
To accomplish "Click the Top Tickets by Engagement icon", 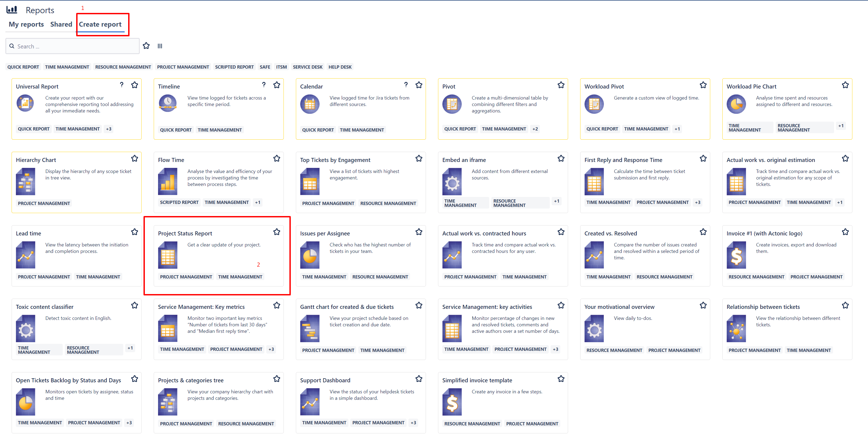I will [x=310, y=182].
